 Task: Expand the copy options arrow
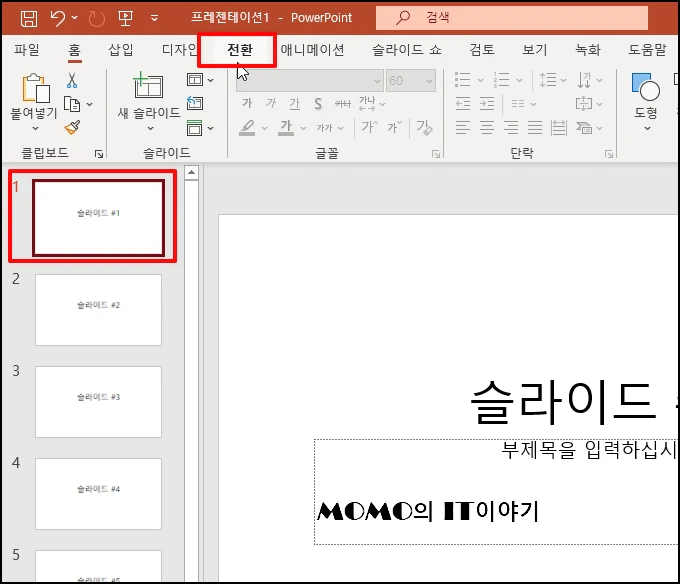click(x=89, y=104)
